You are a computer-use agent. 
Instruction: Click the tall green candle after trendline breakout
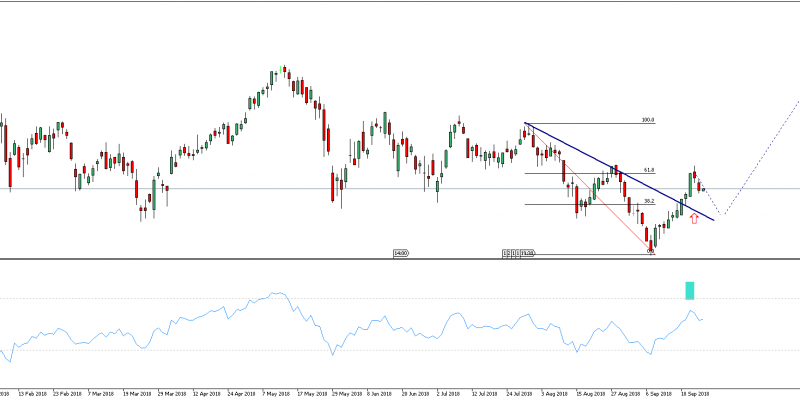(x=688, y=182)
